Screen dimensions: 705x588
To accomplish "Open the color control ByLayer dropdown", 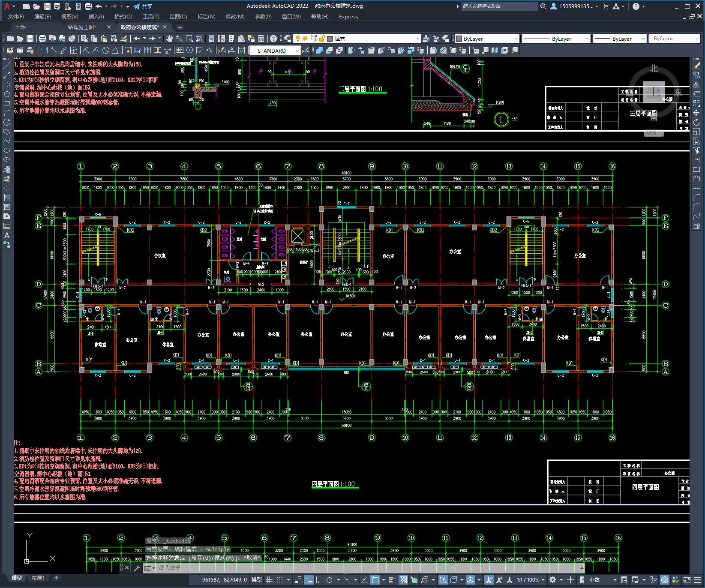I will click(x=487, y=39).
